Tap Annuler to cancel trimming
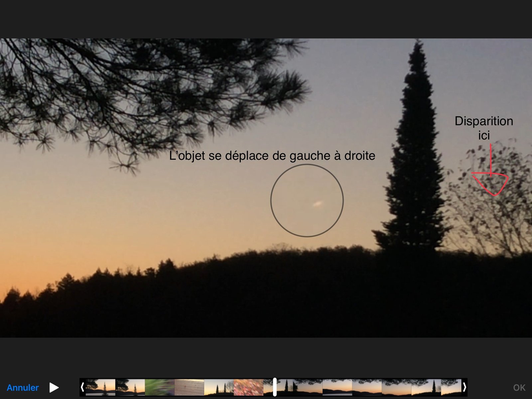This screenshot has height=399, width=532. point(23,388)
